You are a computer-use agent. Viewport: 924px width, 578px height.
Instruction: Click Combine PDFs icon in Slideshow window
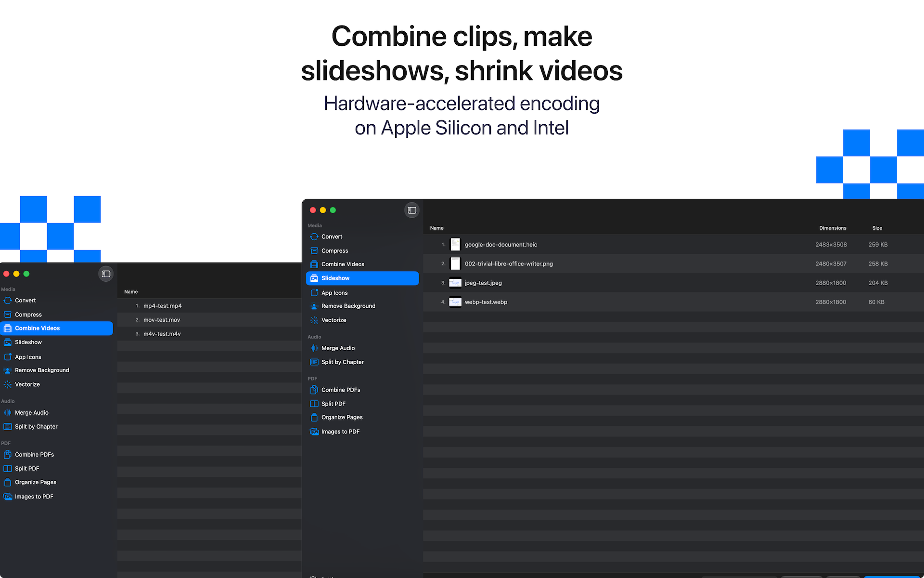coord(314,390)
